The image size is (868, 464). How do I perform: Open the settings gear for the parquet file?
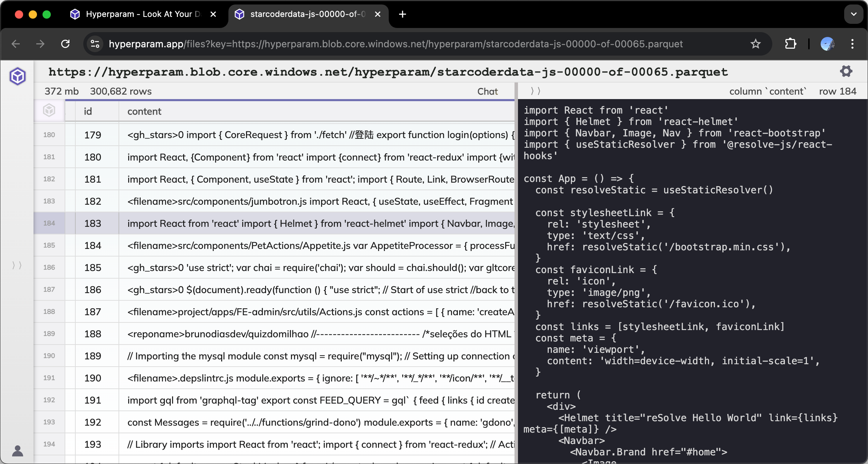click(x=846, y=71)
